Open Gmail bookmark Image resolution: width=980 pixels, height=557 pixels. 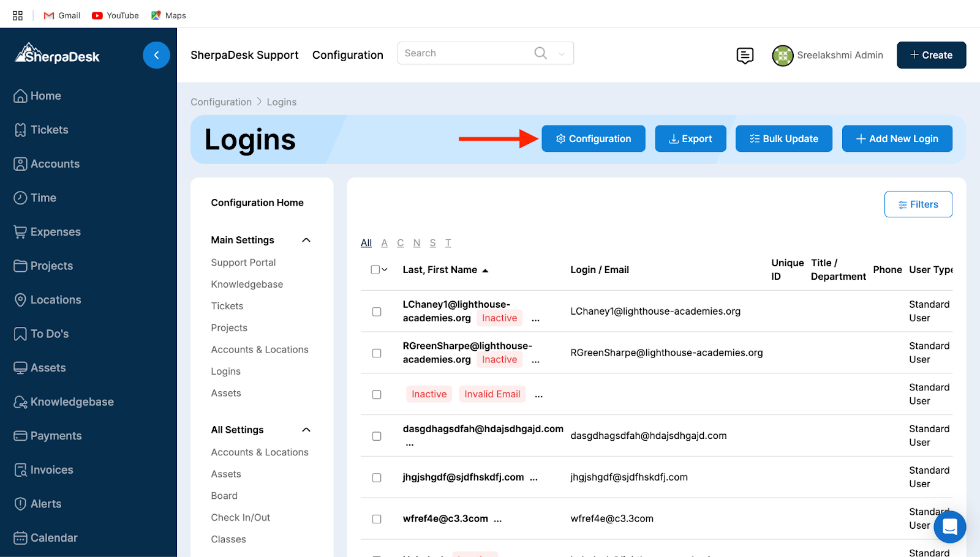[x=62, y=15]
